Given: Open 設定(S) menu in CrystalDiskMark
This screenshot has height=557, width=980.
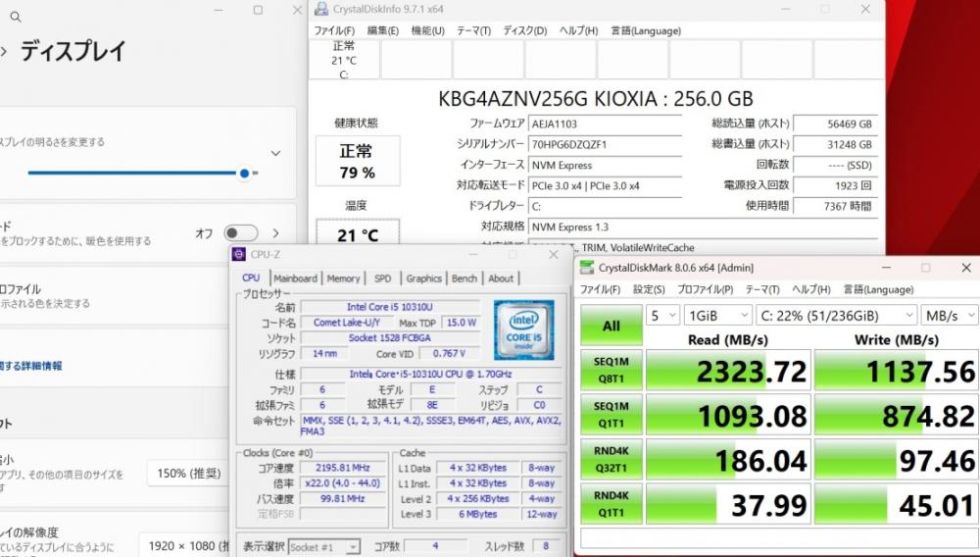Looking at the screenshot, I should point(649,289).
